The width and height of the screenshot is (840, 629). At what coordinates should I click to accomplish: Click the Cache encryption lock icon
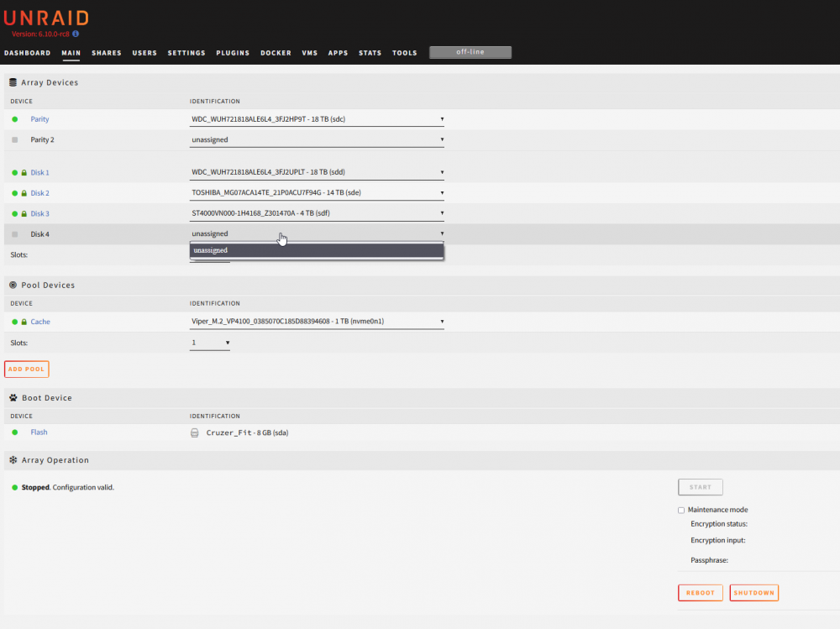[24, 322]
